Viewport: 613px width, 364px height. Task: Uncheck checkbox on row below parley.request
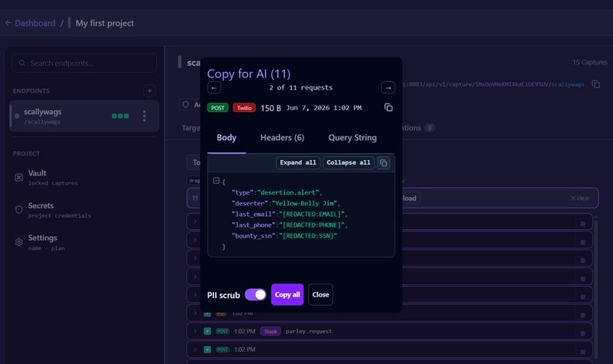pos(207,349)
